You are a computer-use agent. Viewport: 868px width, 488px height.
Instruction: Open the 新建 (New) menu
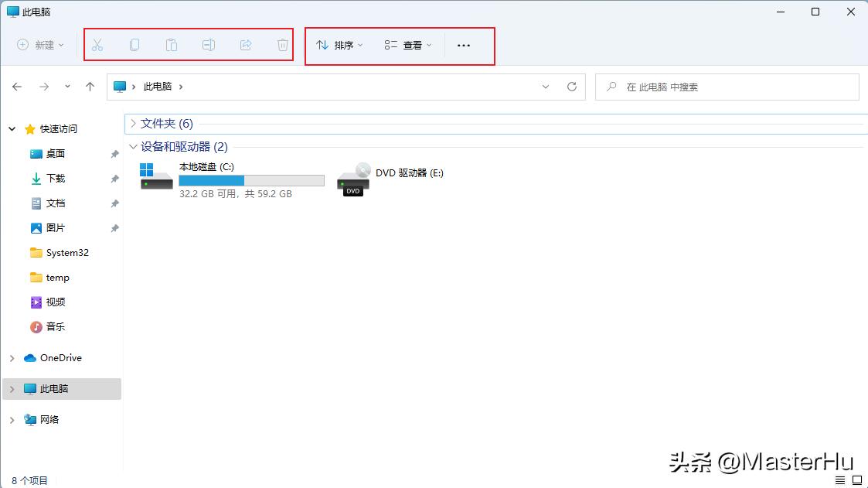(40, 45)
